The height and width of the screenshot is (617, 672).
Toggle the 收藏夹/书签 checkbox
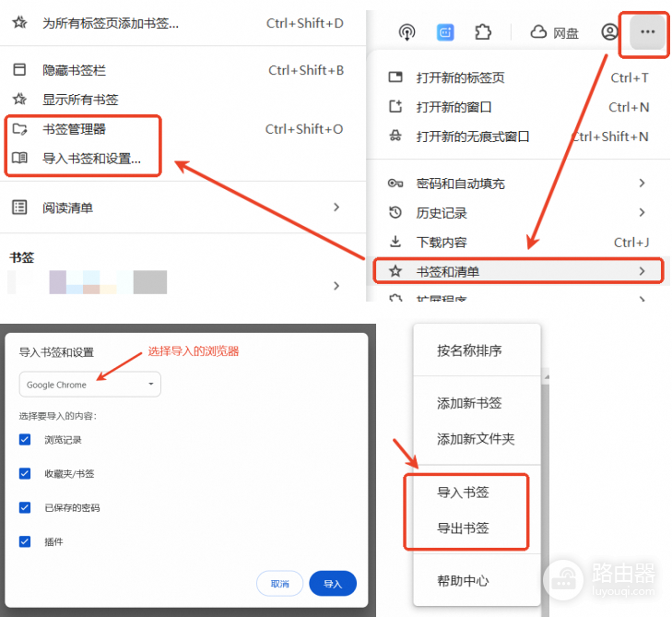25,473
